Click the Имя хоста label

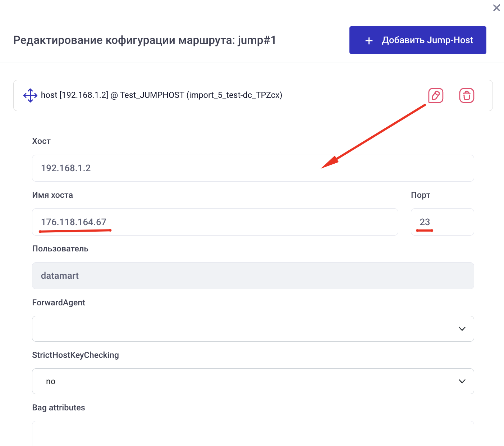52,195
